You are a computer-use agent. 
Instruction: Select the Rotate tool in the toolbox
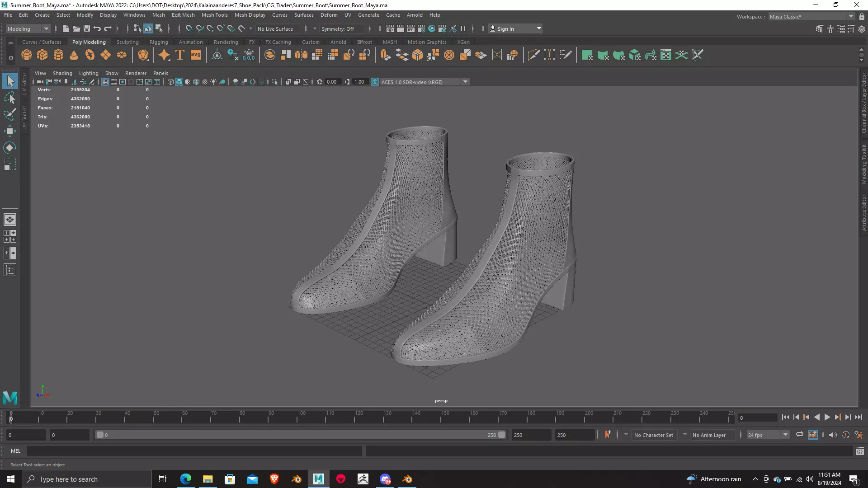pos(10,148)
